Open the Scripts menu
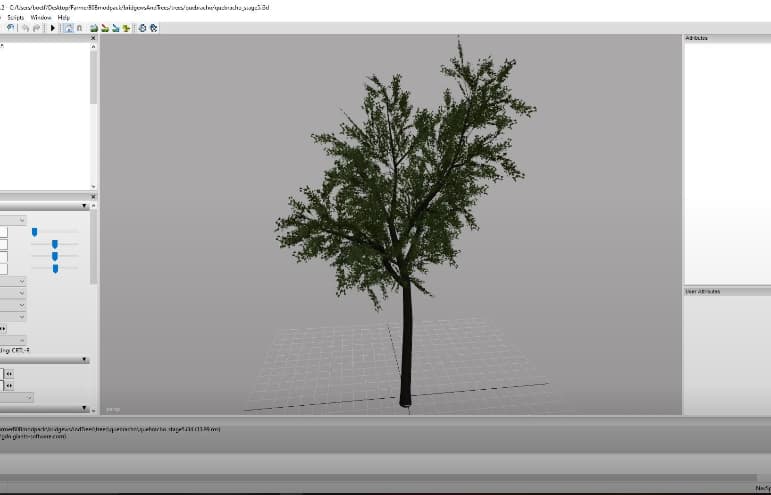The width and height of the screenshot is (771, 495). (x=15, y=17)
